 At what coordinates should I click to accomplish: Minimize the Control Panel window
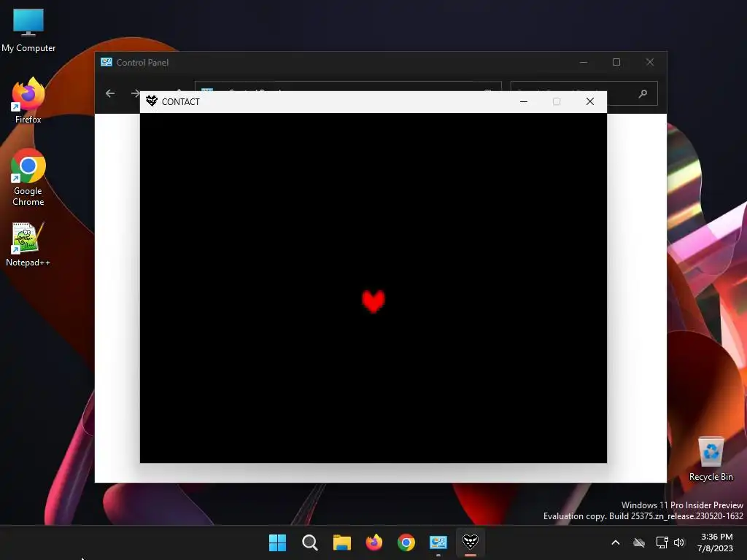coord(584,62)
